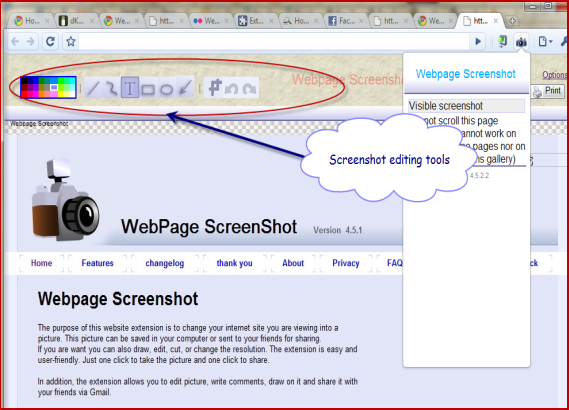Open the Privacy navigation link
This screenshot has width=569, height=410.
point(346,263)
